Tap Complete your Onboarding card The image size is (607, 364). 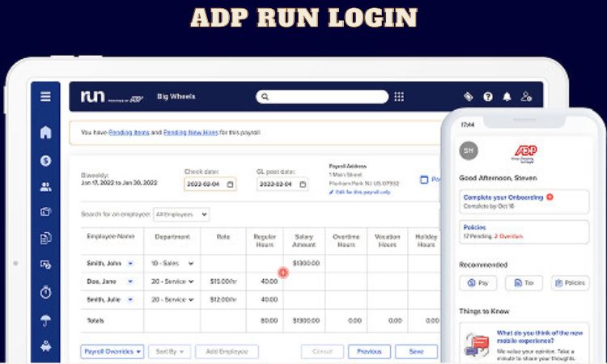pos(524,201)
